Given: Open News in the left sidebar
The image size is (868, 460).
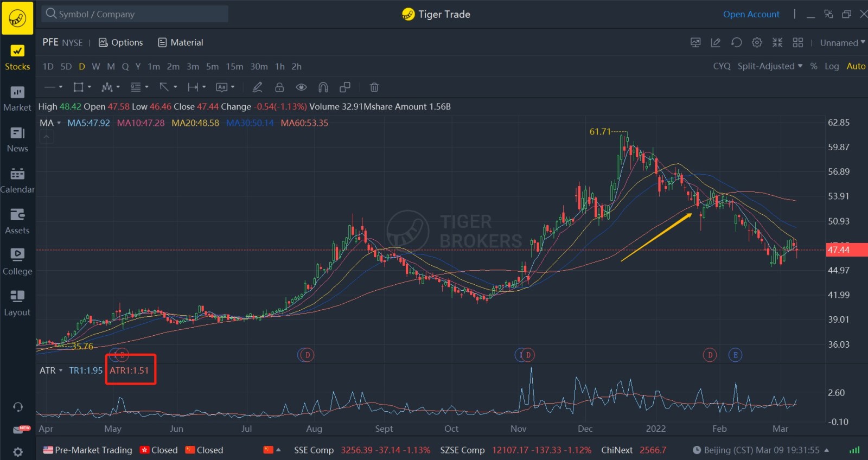Looking at the screenshot, I should (17, 139).
